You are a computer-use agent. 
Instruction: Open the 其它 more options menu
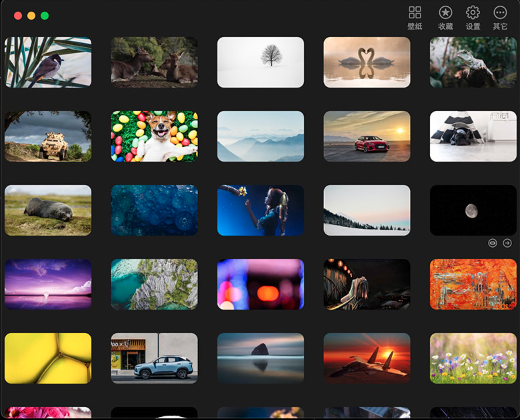[x=500, y=18]
